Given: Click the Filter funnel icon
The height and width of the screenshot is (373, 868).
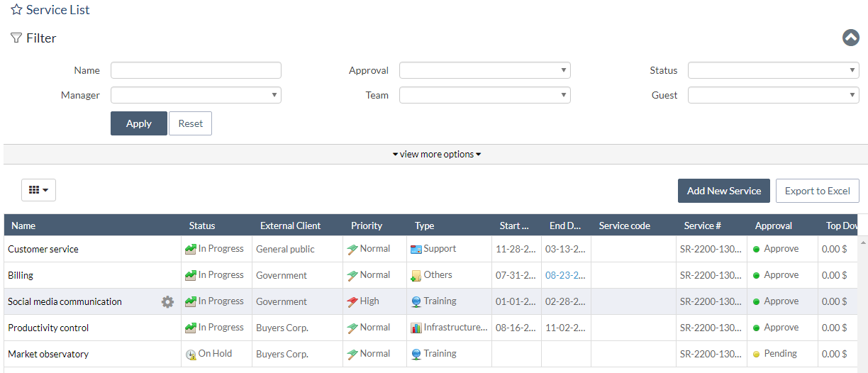Looking at the screenshot, I should tap(16, 38).
